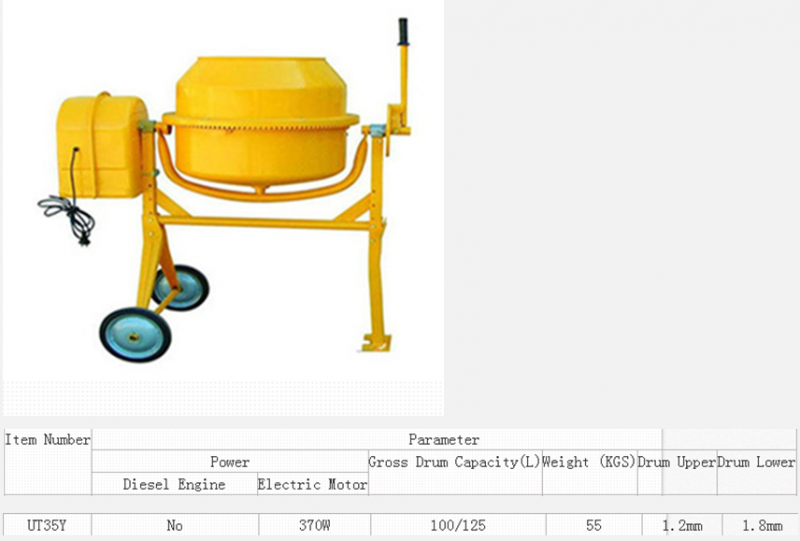Select the 100/125 drum capacity value
This screenshot has height=541, width=800.
[455, 525]
